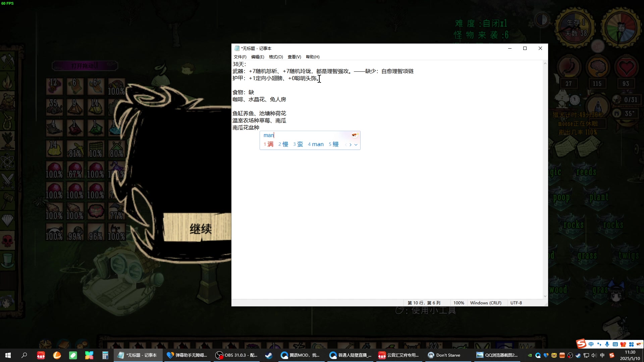This screenshot has width=644, height=362.
Task: Click the Windows (CRLF) status entry
Action: coord(486,303)
